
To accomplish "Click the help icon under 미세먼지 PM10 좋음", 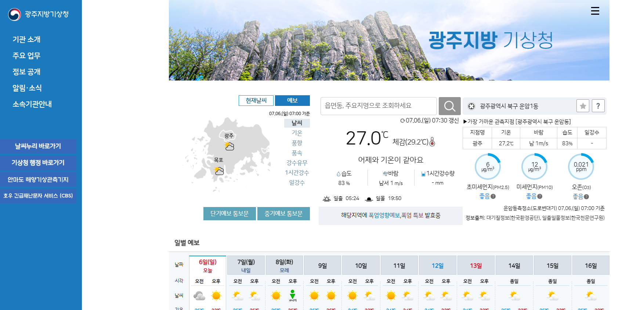I will 540,196.
